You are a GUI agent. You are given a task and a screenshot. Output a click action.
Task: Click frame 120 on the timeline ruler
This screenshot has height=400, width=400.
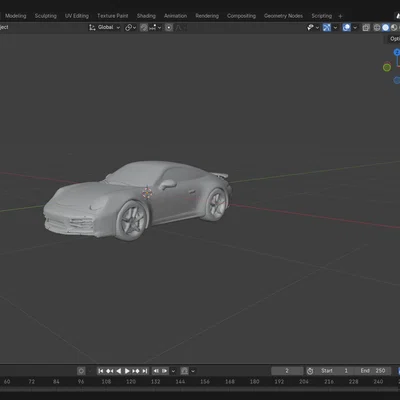(x=131, y=382)
